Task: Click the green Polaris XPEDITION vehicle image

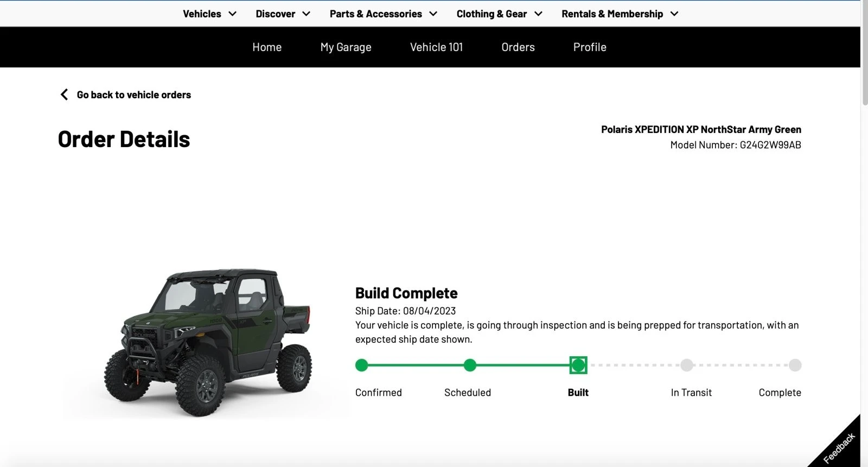Action: pyautogui.click(x=209, y=342)
